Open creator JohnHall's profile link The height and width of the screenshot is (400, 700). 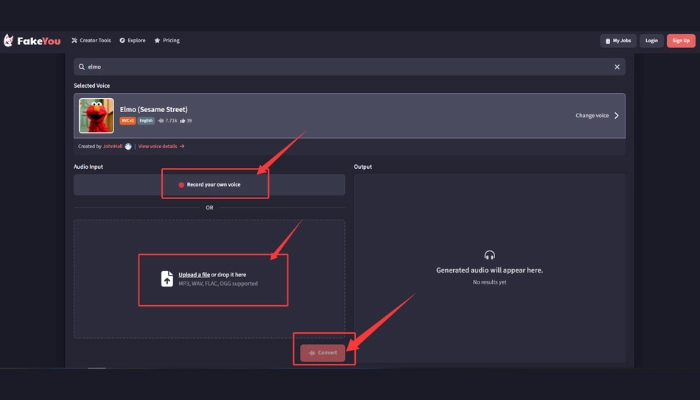(x=112, y=146)
